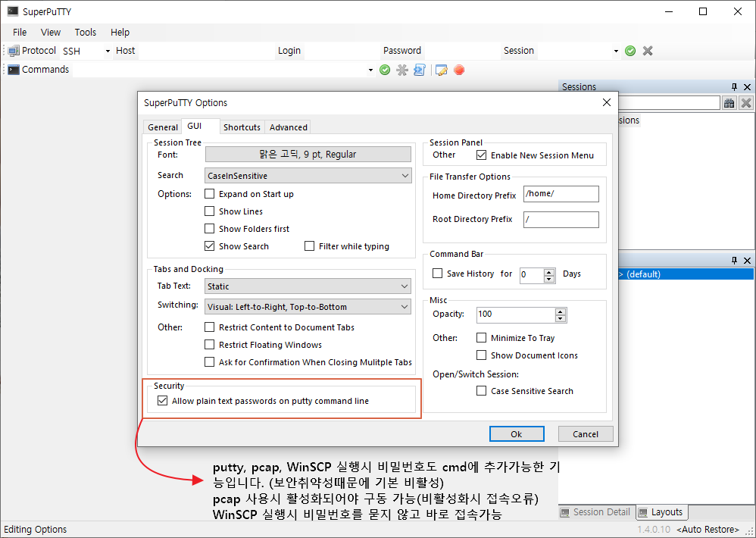Toggle Expand on Start up checkbox
This screenshot has height=538, width=756.
[209, 194]
